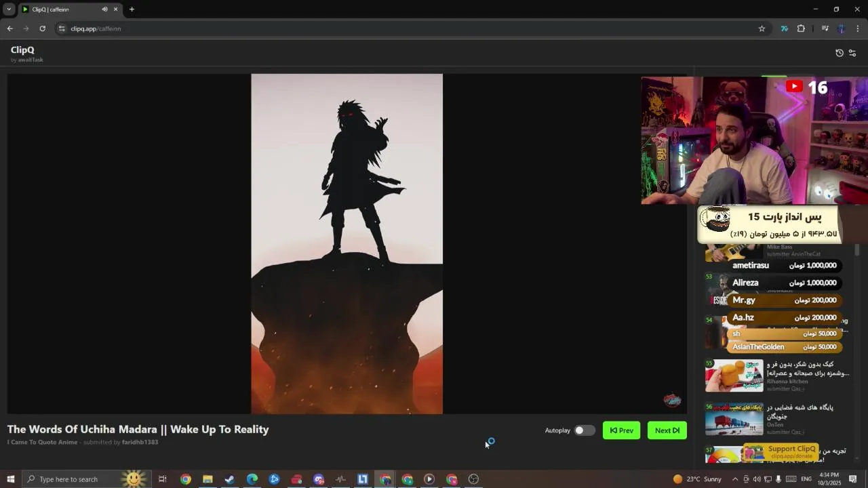Select queue item 56 train thumbnail
The width and height of the screenshot is (868, 488).
pos(734,419)
